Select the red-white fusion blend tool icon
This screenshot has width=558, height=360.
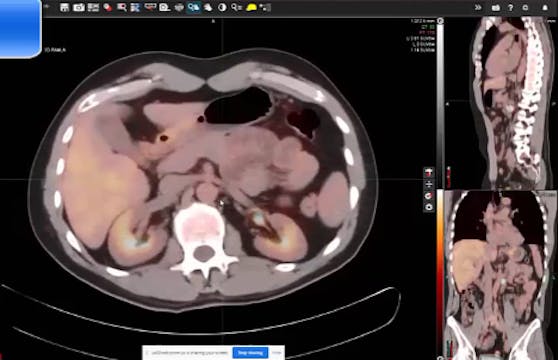[107, 7]
